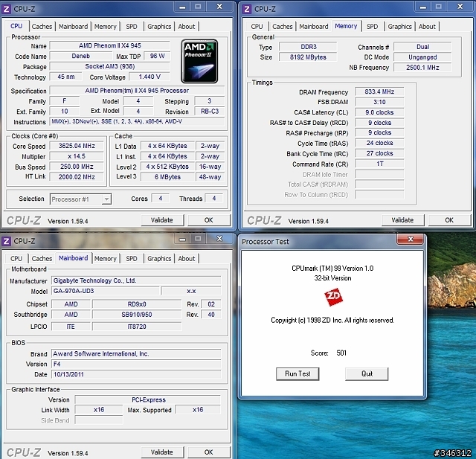
Task: Click the Threads value 4
Action: [214, 198]
